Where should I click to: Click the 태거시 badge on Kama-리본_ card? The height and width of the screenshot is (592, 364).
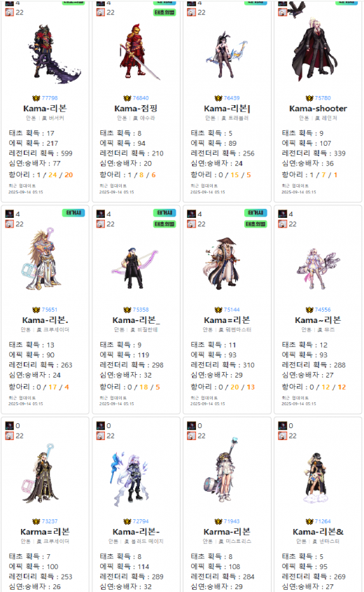coord(164,213)
